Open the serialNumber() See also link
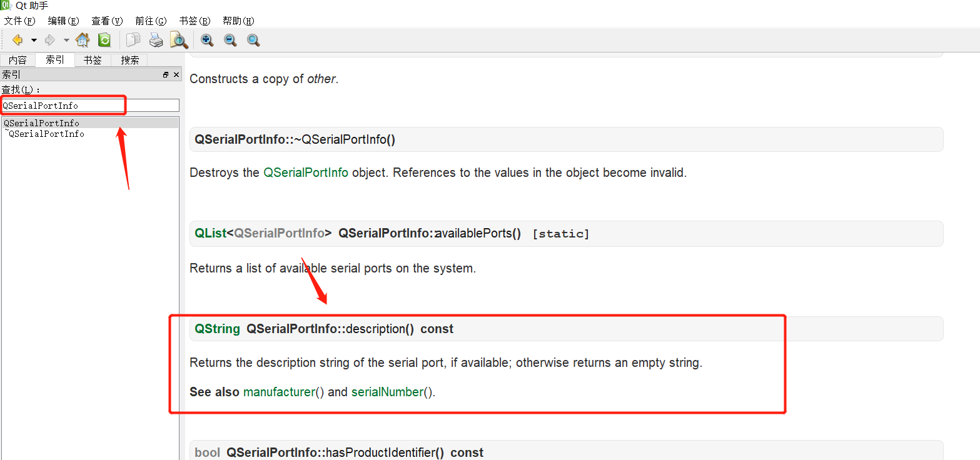The image size is (980, 460). click(x=387, y=392)
